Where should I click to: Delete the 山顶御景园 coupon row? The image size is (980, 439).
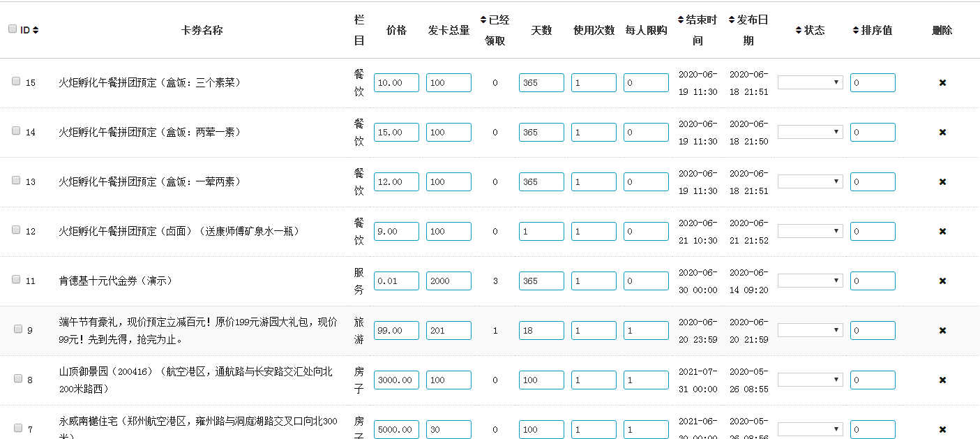click(942, 380)
